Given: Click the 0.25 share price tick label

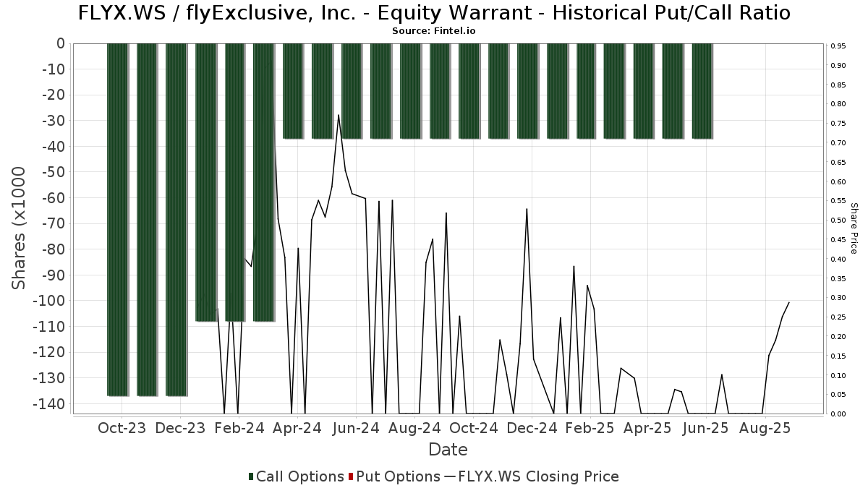Looking at the screenshot, I should 838,317.
